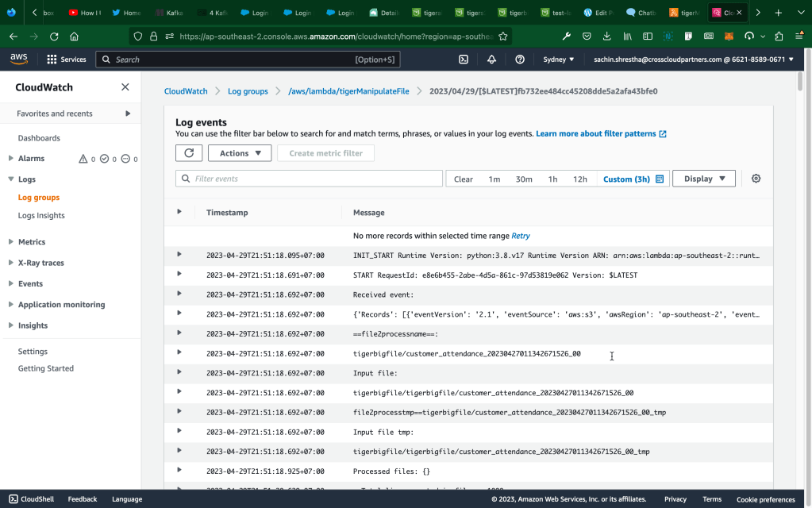Open the AWS CloudShell icon in top bar
The width and height of the screenshot is (812, 508).
coord(464,60)
